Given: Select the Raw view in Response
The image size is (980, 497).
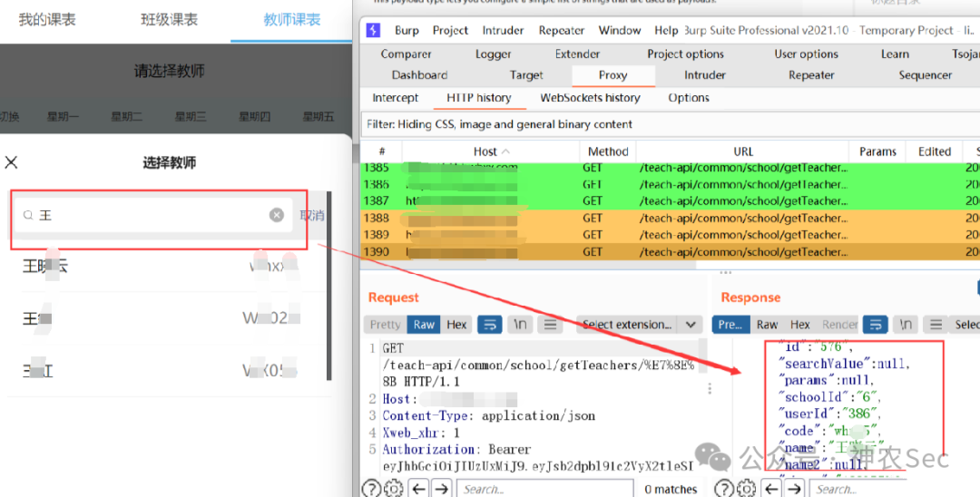Looking at the screenshot, I should tap(767, 325).
